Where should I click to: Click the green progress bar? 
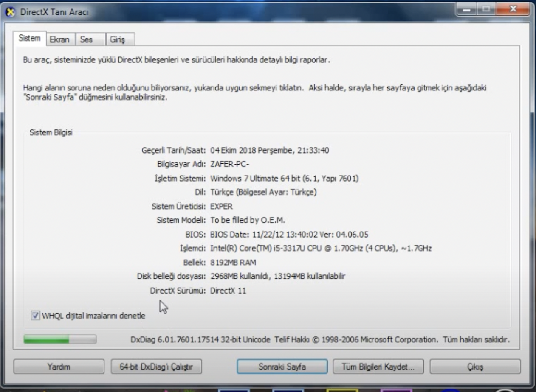click(60, 339)
